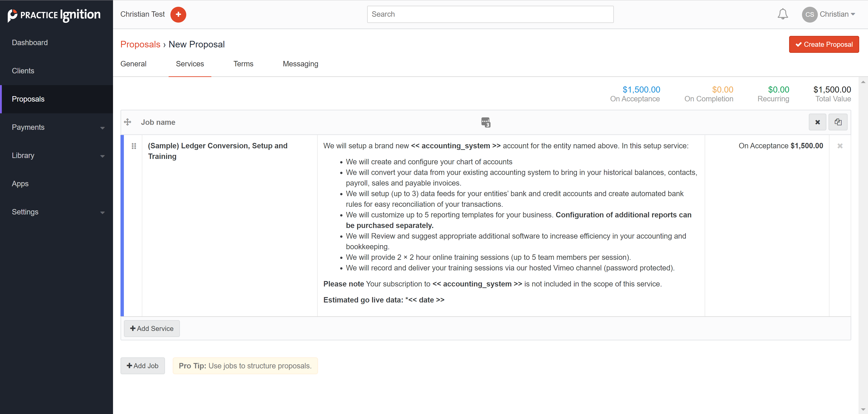
Task: Switch to the Terms tab
Action: (243, 64)
